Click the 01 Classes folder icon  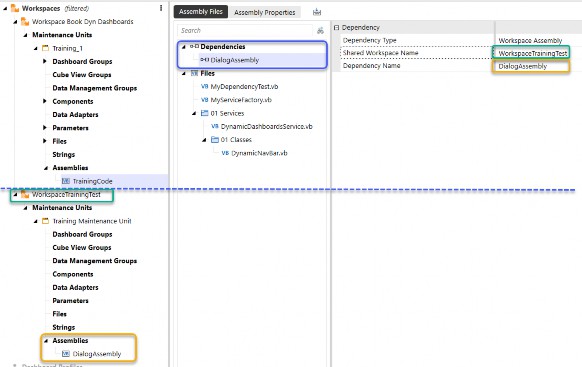pos(215,140)
